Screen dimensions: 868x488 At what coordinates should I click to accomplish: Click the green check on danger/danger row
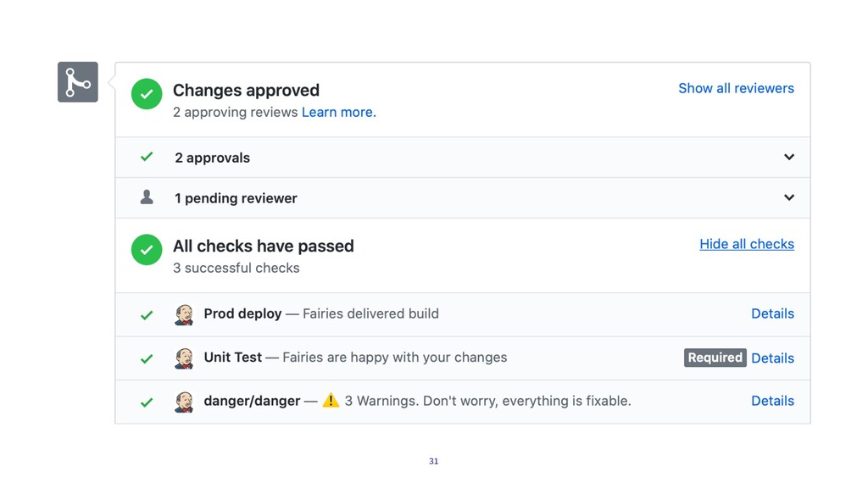pos(147,402)
